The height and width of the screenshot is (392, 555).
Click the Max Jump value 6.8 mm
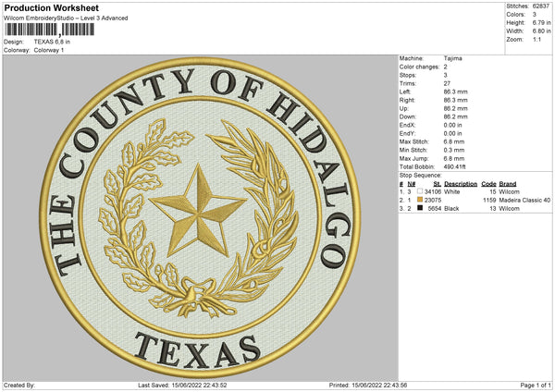point(454,158)
